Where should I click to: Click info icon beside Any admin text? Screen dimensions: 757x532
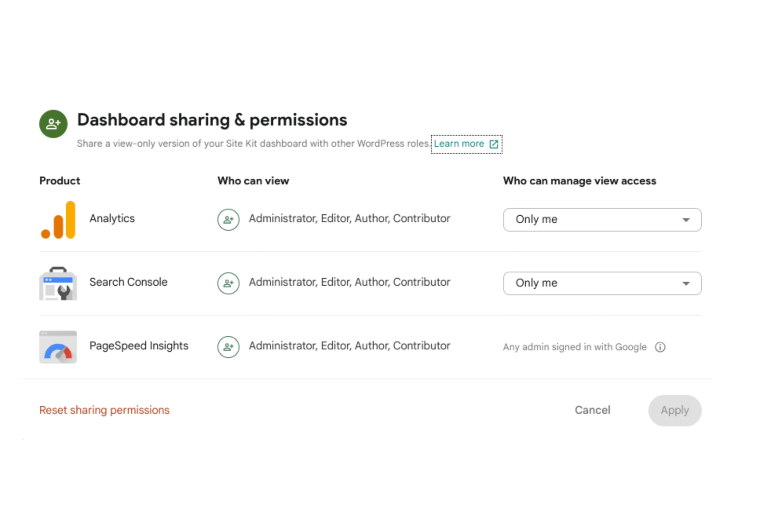pos(660,347)
